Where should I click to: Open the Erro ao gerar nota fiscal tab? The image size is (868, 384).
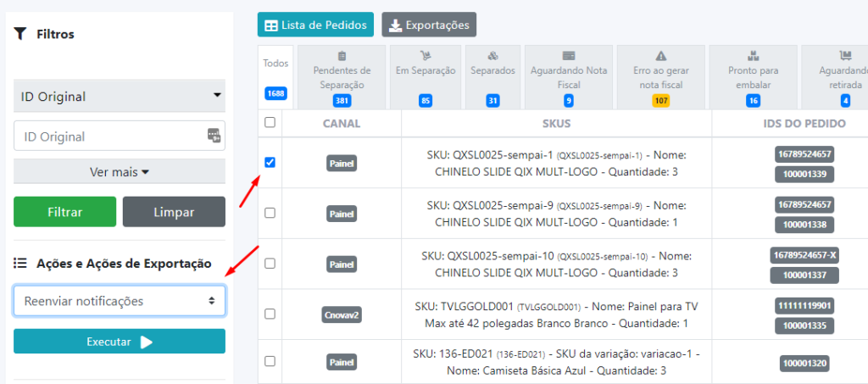tap(661, 77)
